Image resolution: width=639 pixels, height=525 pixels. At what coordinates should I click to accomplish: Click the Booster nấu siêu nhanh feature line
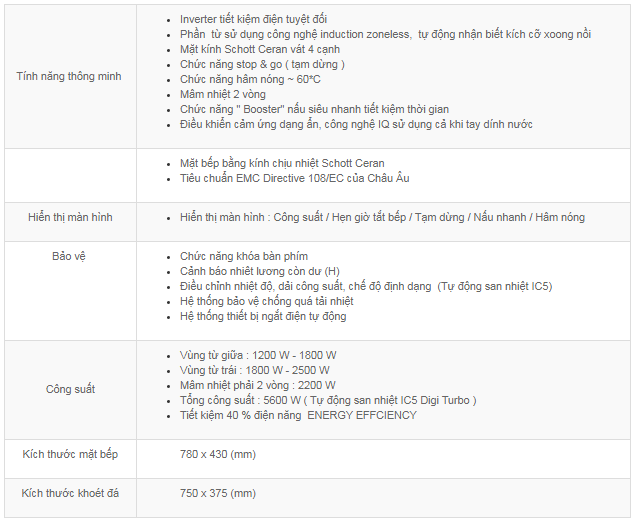pyautogui.click(x=315, y=109)
